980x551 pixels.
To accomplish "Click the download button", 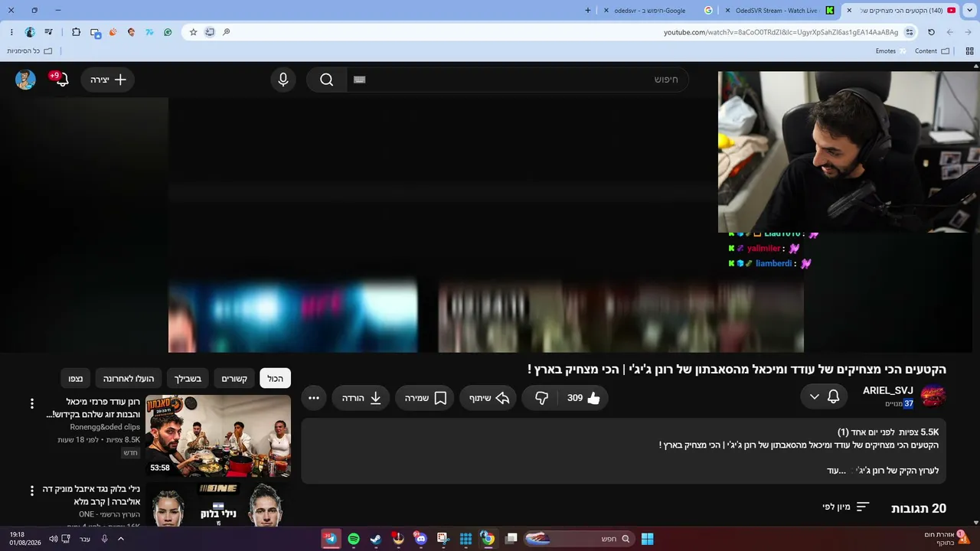I will click(361, 398).
